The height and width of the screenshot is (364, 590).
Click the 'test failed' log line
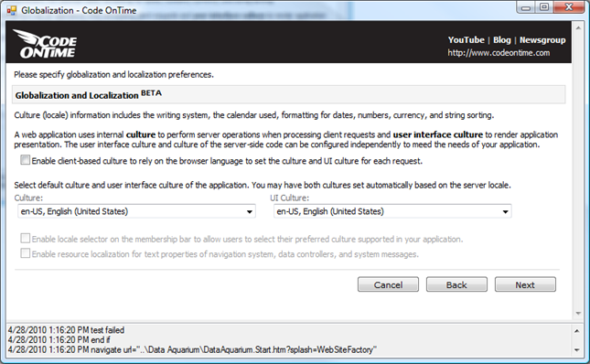click(66, 330)
